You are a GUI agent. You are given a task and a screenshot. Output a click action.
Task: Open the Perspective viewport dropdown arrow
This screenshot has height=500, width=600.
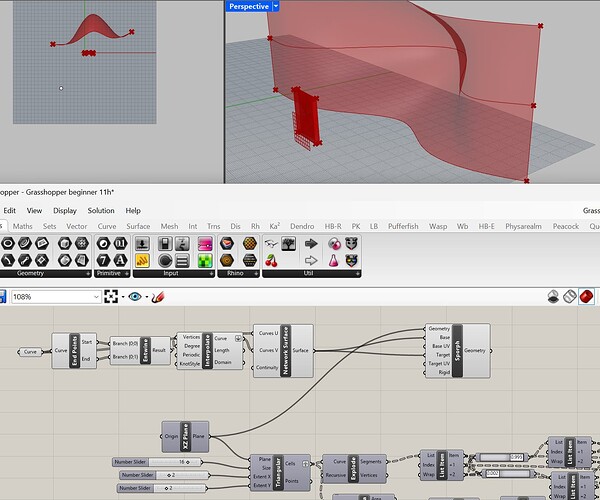tap(276, 6)
